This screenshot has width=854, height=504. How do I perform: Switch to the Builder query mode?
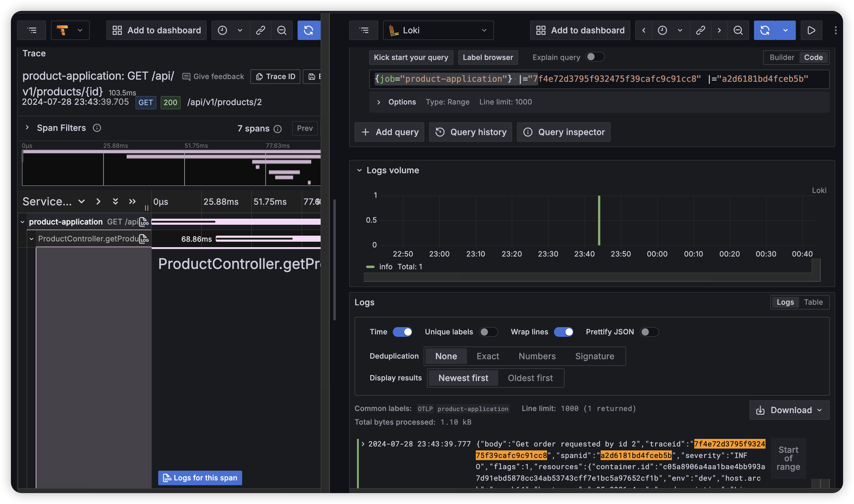click(782, 57)
